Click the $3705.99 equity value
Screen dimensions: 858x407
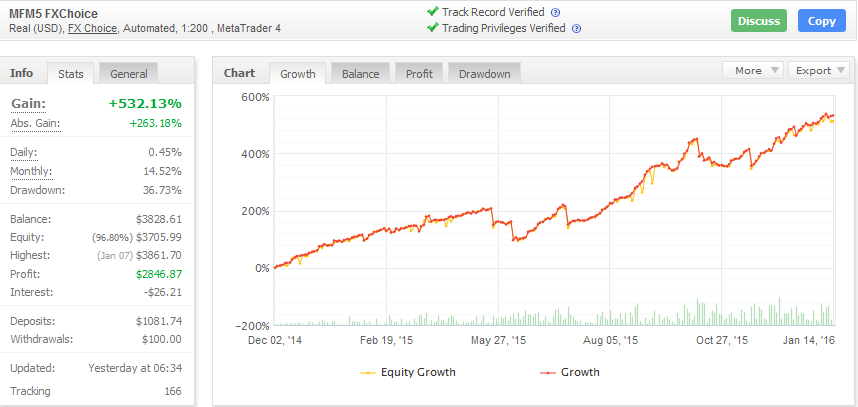click(159, 237)
